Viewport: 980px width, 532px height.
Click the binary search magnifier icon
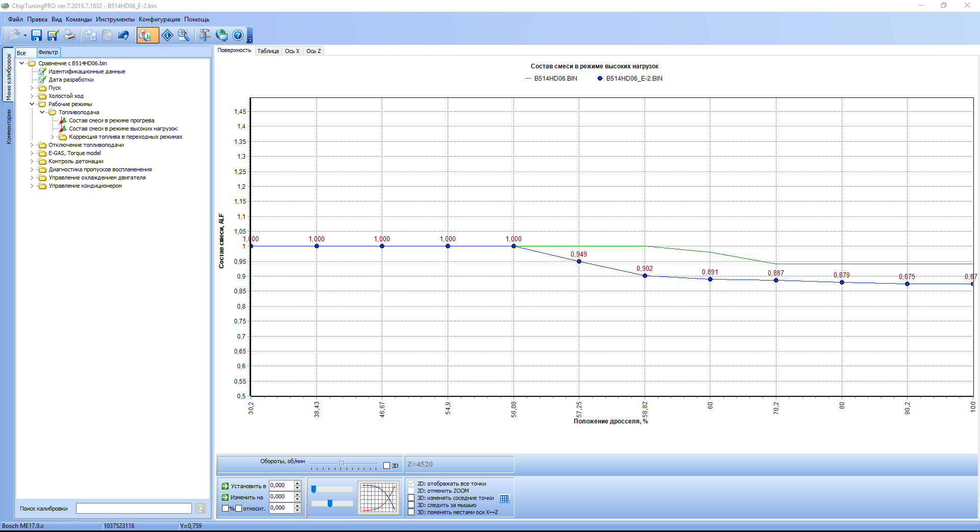(184, 35)
